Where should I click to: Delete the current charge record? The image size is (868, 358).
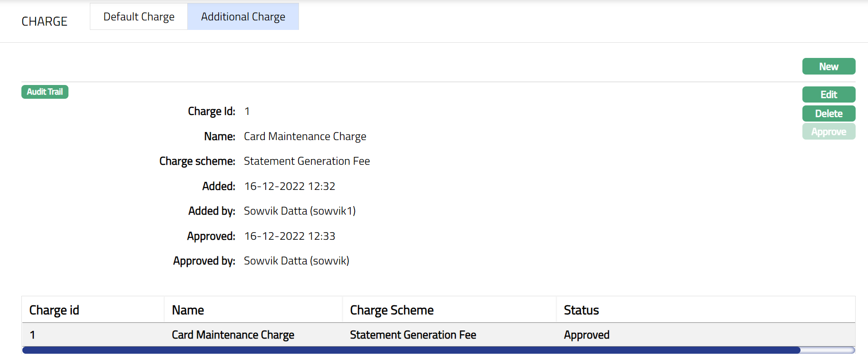click(829, 113)
